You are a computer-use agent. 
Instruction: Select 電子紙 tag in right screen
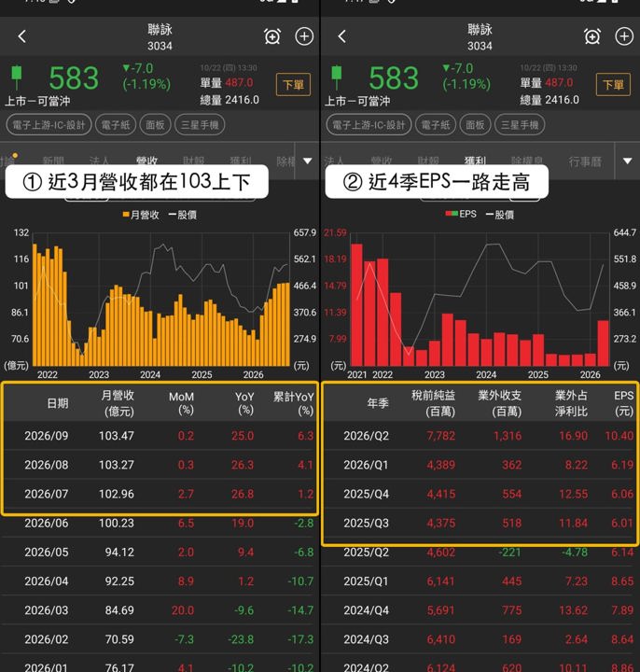click(x=436, y=125)
